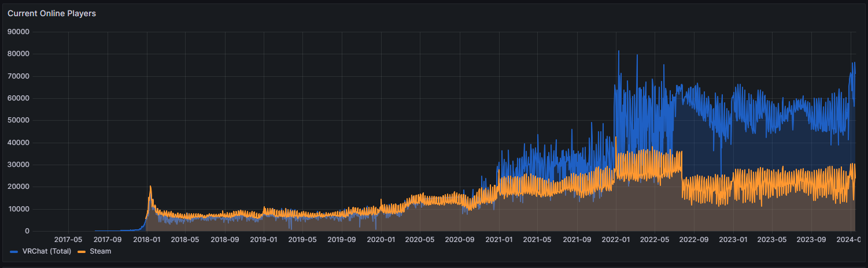The width and height of the screenshot is (868, 268).
Task: Click the 2018-01 label on time axis
Action: tap(146, 239)
